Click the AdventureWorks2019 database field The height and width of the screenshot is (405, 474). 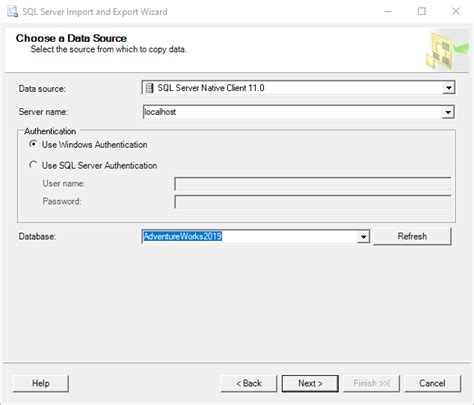(x=250, y=237)
